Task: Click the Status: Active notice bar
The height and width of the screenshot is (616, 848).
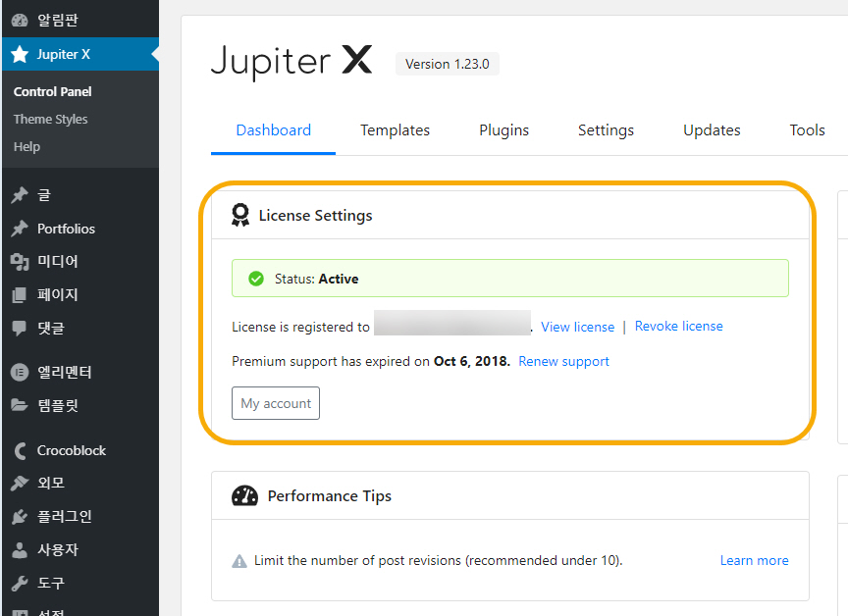Action: click(x=510, y=279)
